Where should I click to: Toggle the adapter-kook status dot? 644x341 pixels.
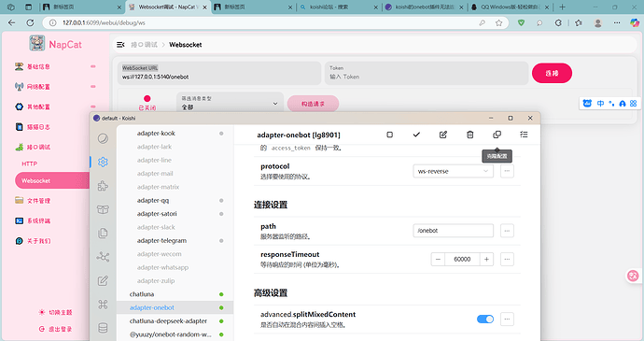coord(221,134)
